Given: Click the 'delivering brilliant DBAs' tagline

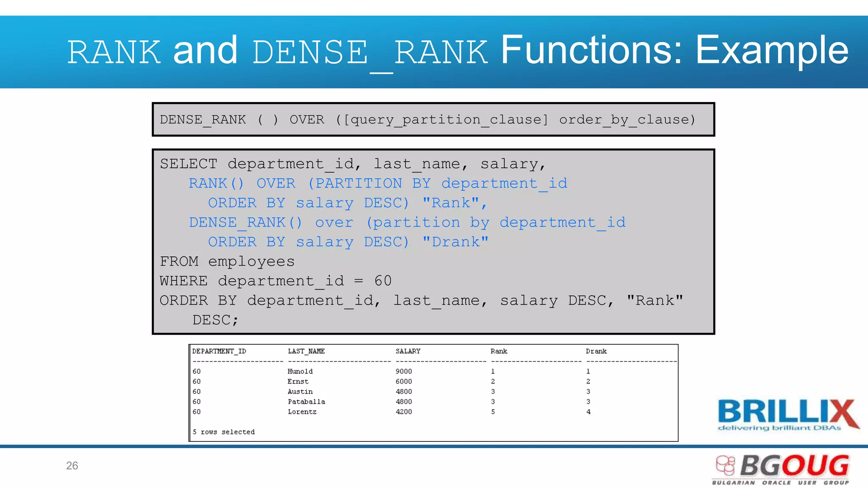Looking at the screenshot, I should pyautogui.click(x=779, y=428).
